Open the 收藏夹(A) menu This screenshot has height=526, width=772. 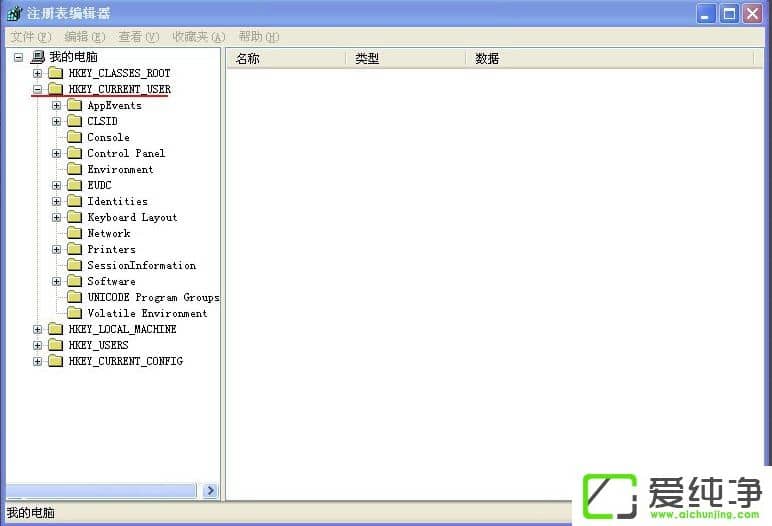(x=199, y=37)
